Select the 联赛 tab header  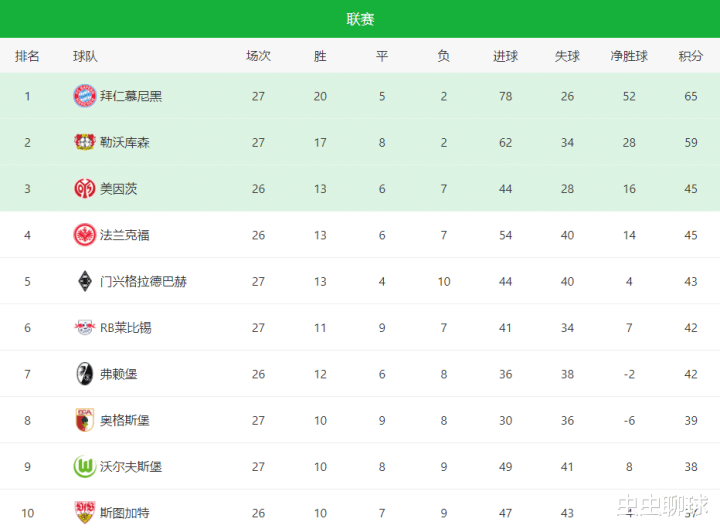click(360, 20)
